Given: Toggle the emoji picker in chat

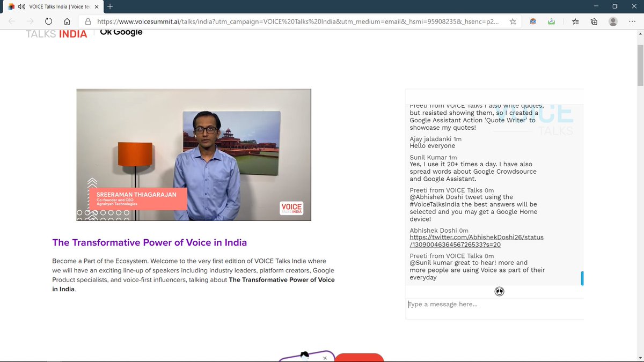Looking at the screenshot, I should pos(499,291).
